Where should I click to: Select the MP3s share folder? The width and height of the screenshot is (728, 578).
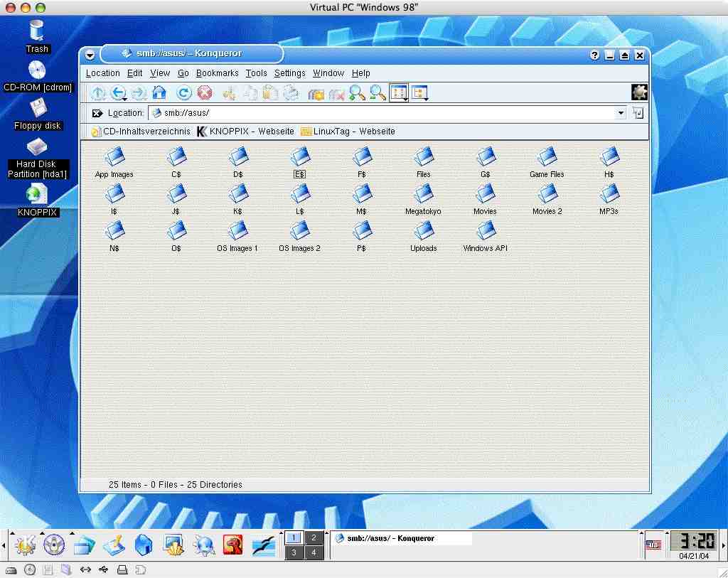[x=609, y=200]
